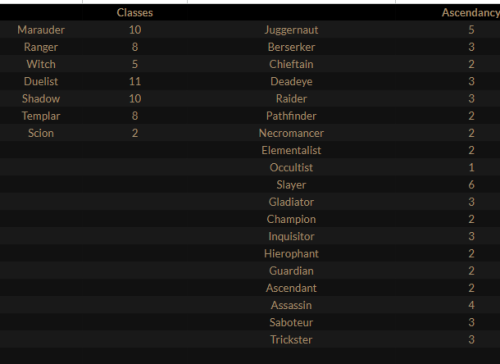This screenshot has height=364, width=500.
Task: Click the Trickster ascendancy cell
Action: click(x=291, y=340)
